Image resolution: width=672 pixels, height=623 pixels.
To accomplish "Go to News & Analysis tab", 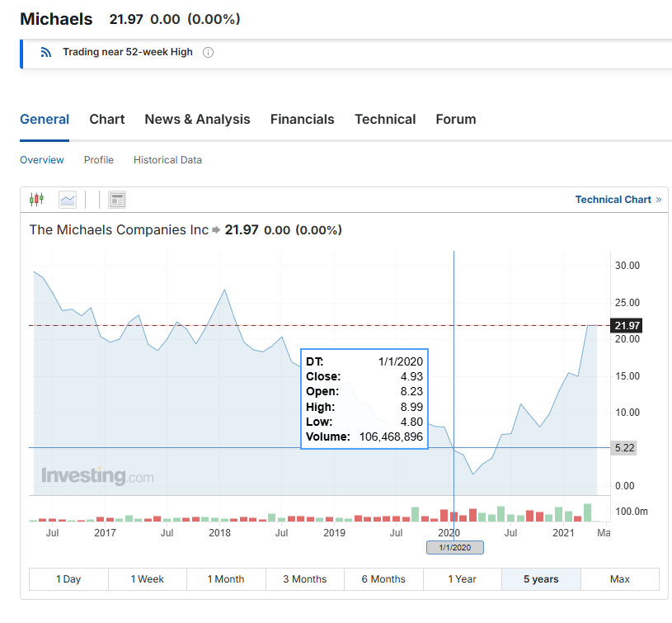I will 197,120.
